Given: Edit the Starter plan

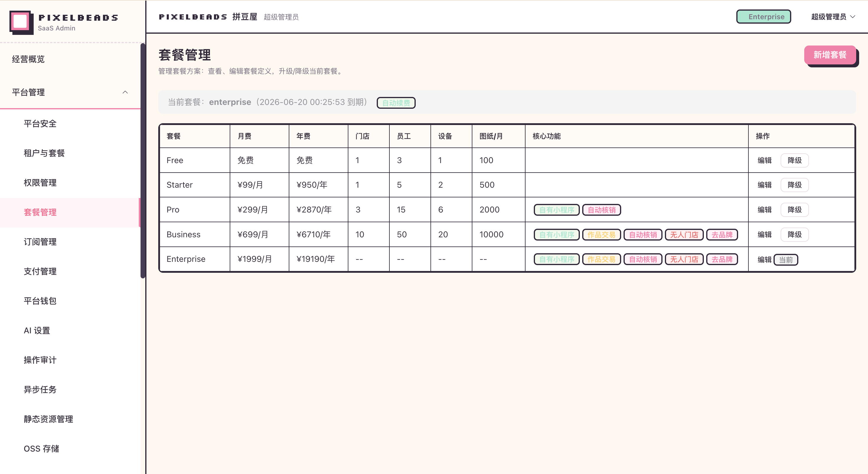Looking at the screenshot, I should (764, 185).
